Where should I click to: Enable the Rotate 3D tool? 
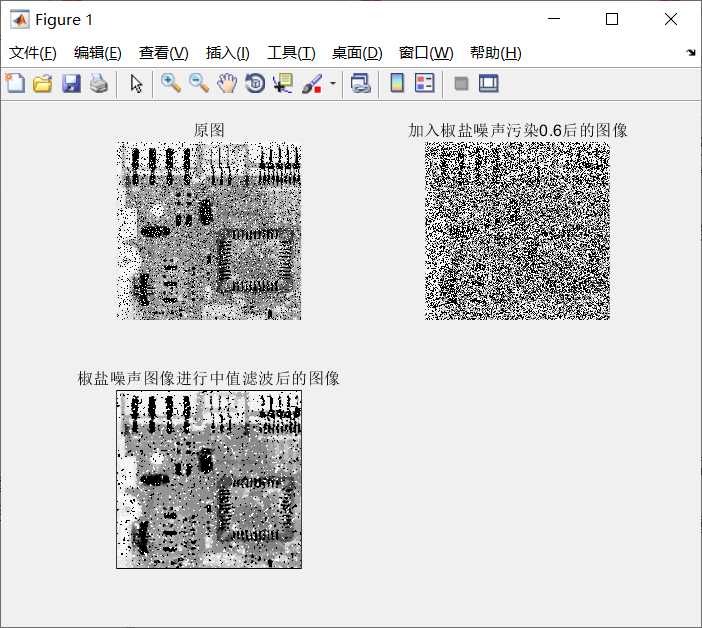tap(255, 84)
